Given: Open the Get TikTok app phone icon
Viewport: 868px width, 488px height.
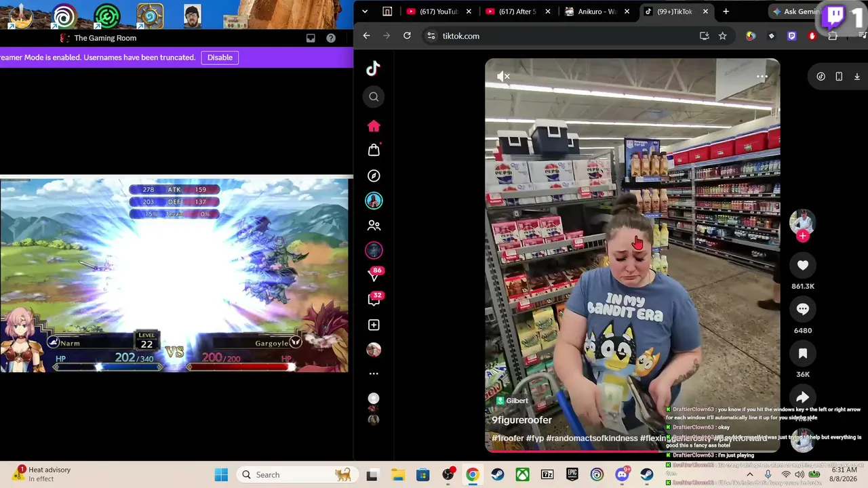Looking at the screenshot, I should coord(839,77).
